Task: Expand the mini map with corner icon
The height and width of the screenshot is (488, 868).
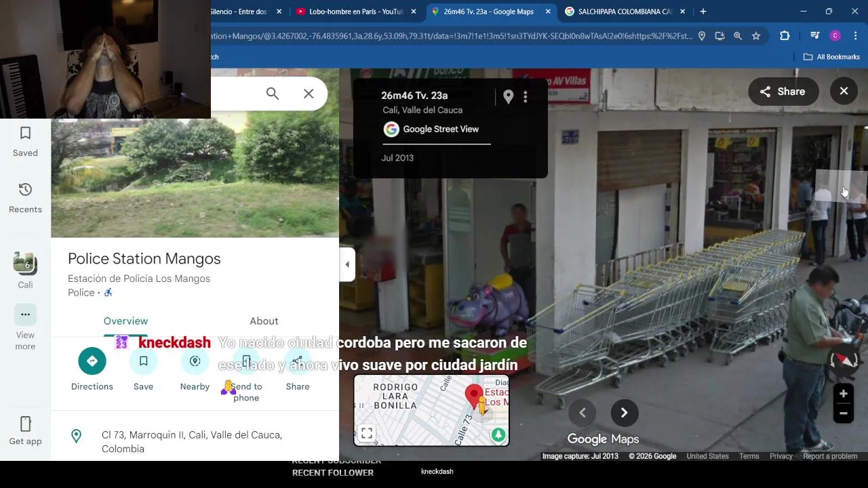Action: tap(367, 434)
